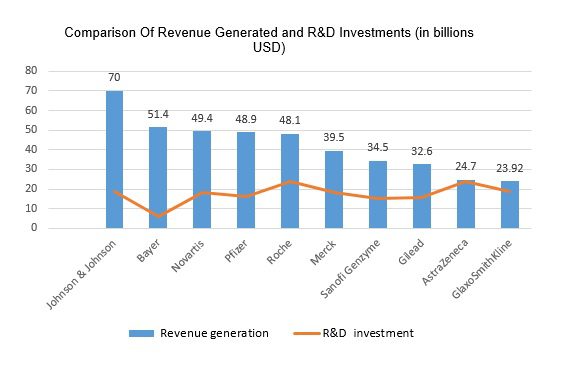Click the Bayer revenue bar
The height and width of the screenshot is (365, 564).
click(x=158, y=177)
